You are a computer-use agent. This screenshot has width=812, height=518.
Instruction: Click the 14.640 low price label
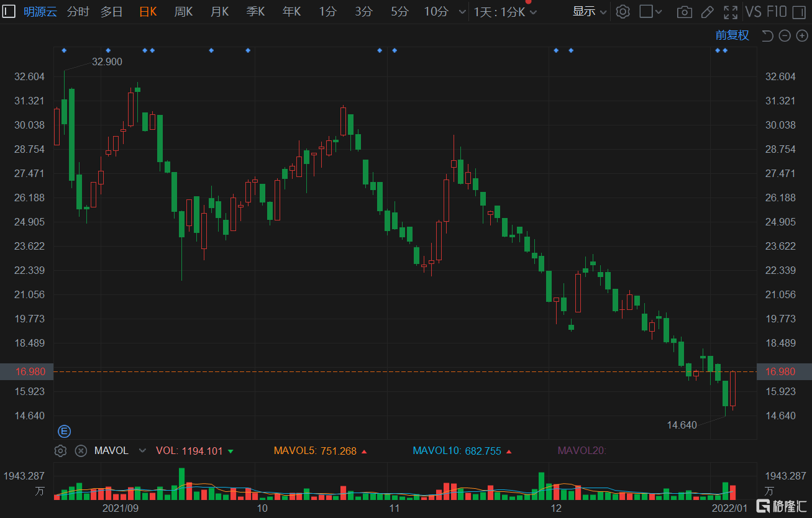point(682,425)
